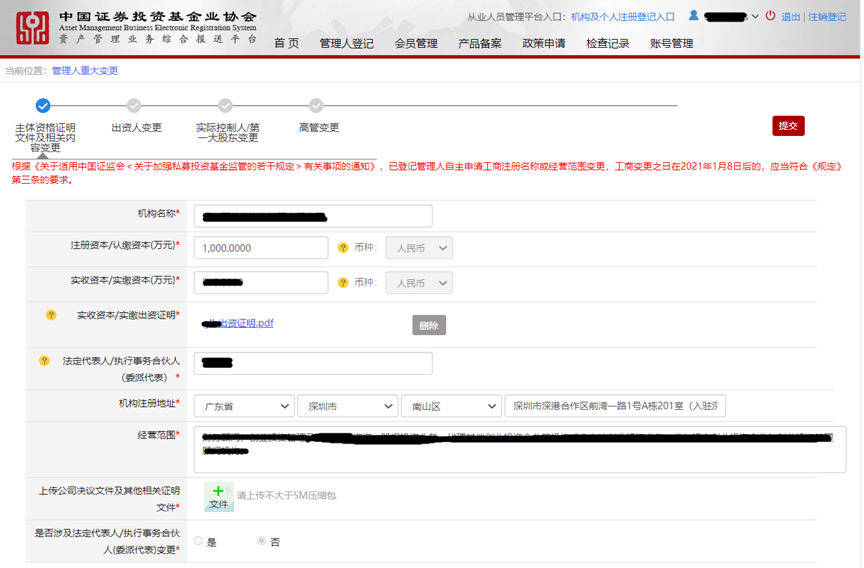Open 管理人登记 menu
864x568 pixels.
[x=347, y=44]
